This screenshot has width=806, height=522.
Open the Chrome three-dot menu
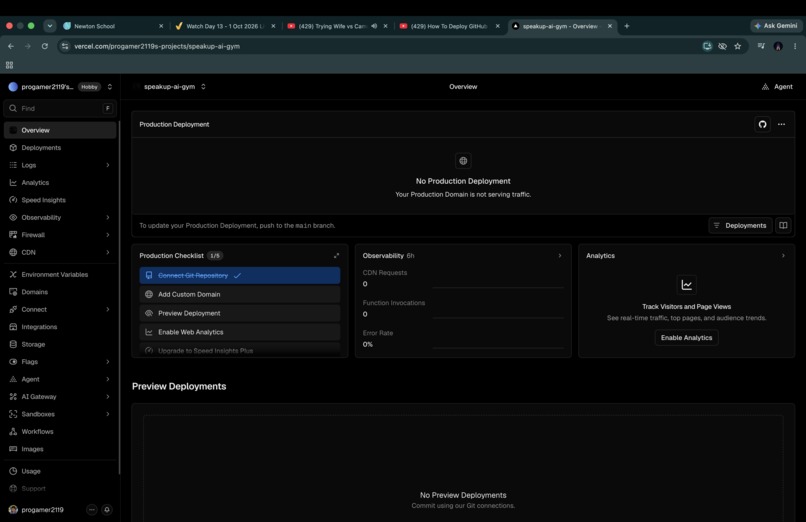pyautogui.click(x=795, y=46)
